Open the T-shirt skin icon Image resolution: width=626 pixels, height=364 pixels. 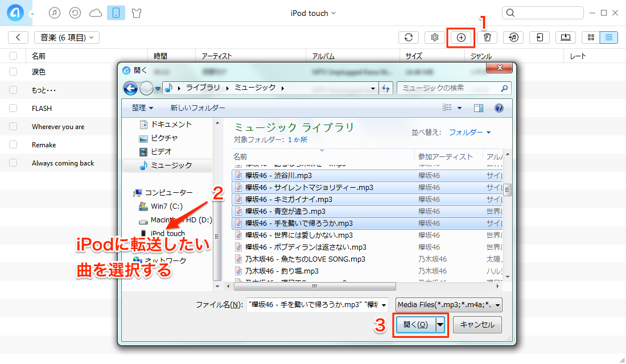coord(137,13)
